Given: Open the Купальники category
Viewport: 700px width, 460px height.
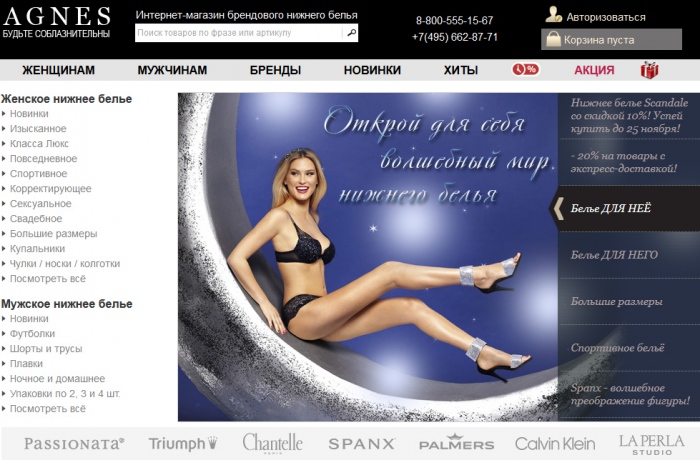Looking at the screenshot, I should [38, 249].
